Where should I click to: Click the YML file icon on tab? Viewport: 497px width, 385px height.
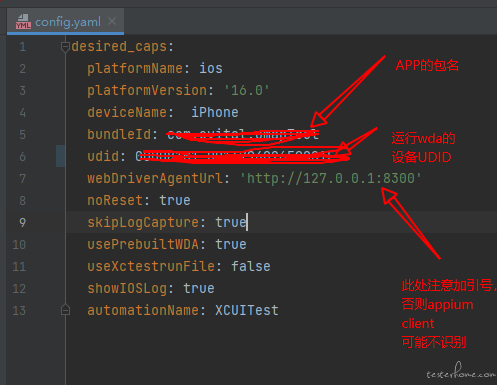[x=23, y=22]
